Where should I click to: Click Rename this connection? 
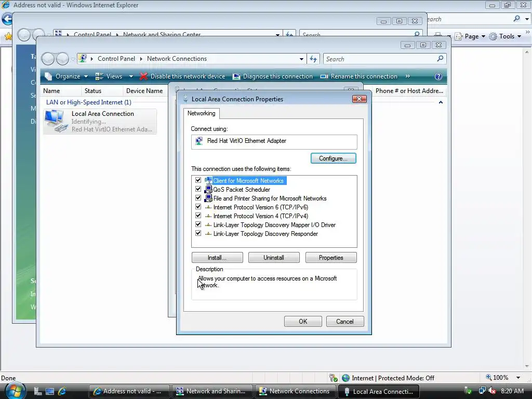pos(359,76)
